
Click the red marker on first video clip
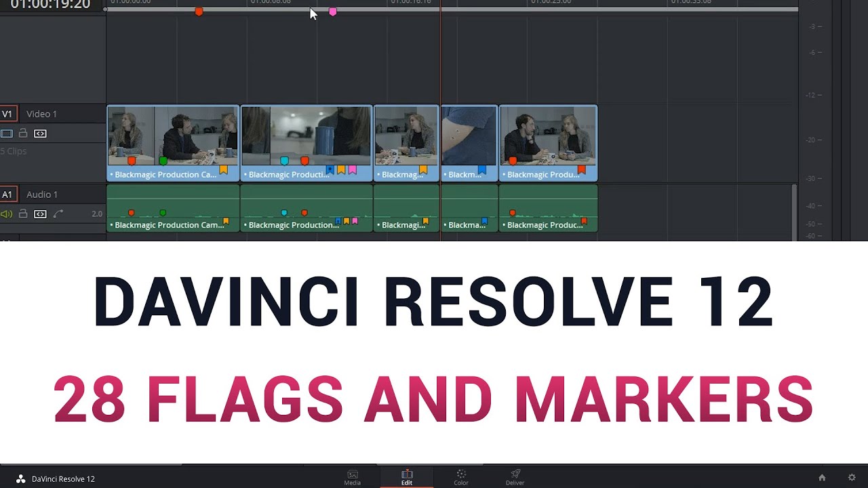pyautogui.click(x=132, y=161)
